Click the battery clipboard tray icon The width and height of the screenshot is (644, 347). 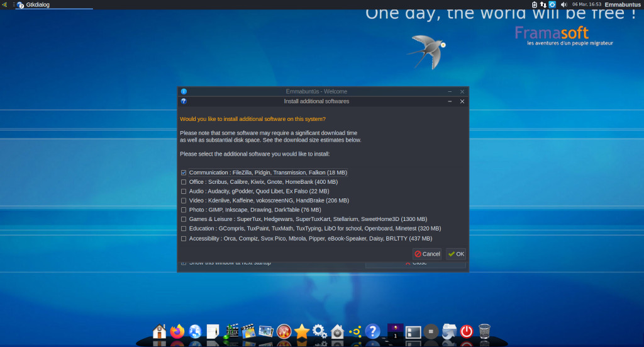pos(535,4)
